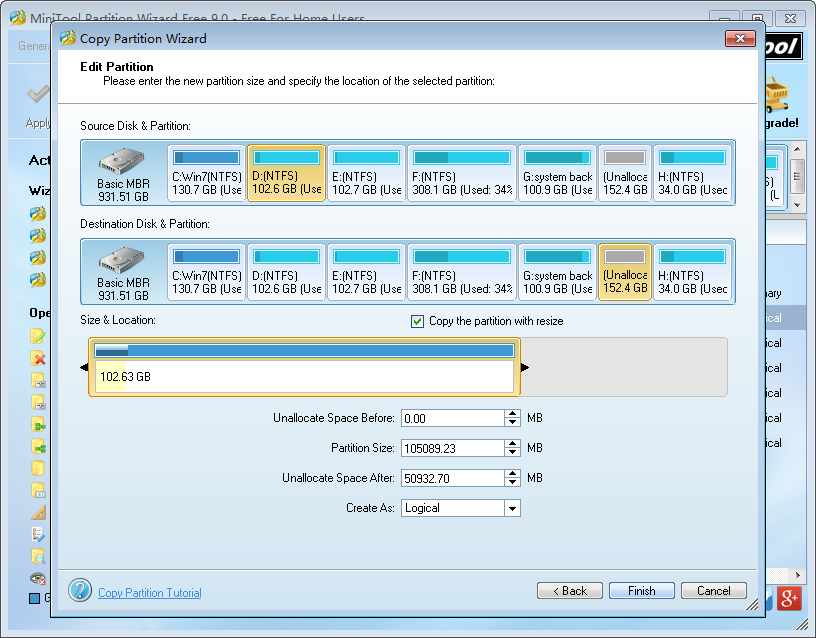This screenshot has width=816, height=638.
Task: Focus the Unallocate Space Before field
Action: coord(452,418)
